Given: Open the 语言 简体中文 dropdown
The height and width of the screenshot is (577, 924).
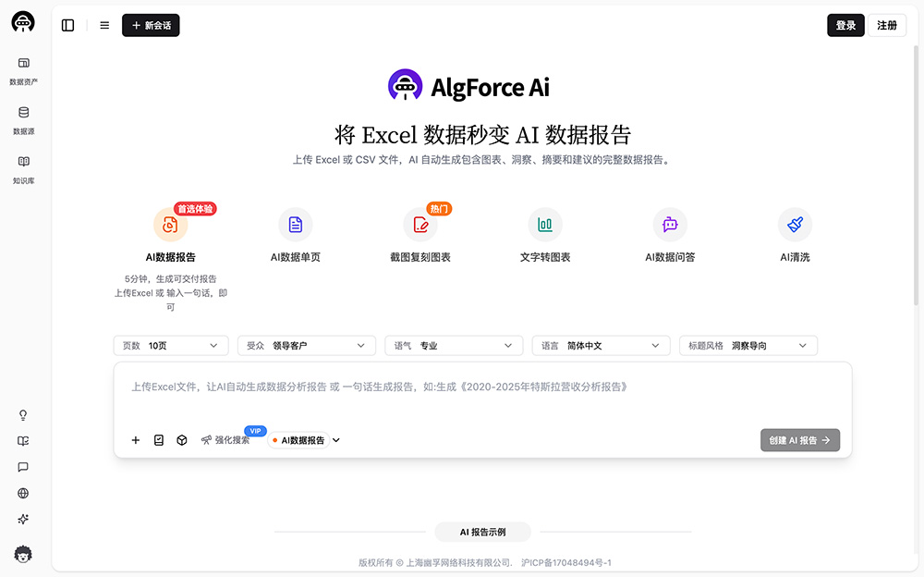Looking at the screenshot, I should click(x=602, y=346).
